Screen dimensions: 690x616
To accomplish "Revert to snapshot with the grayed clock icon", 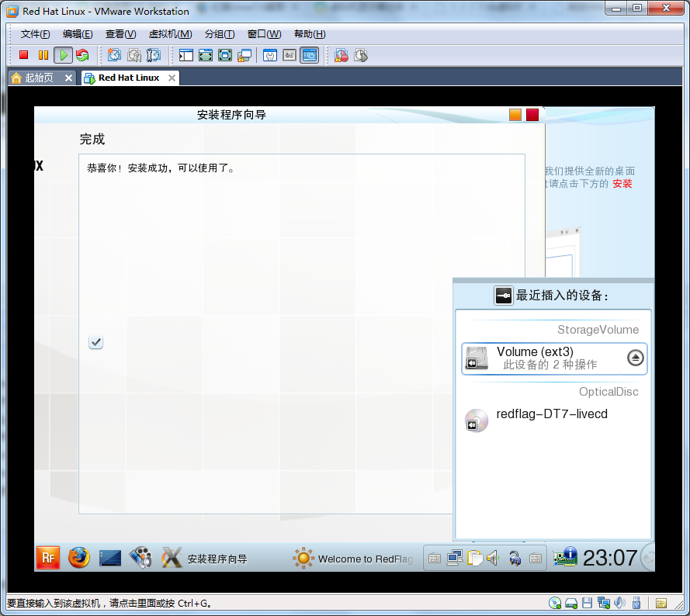I will tap(134, 55).
